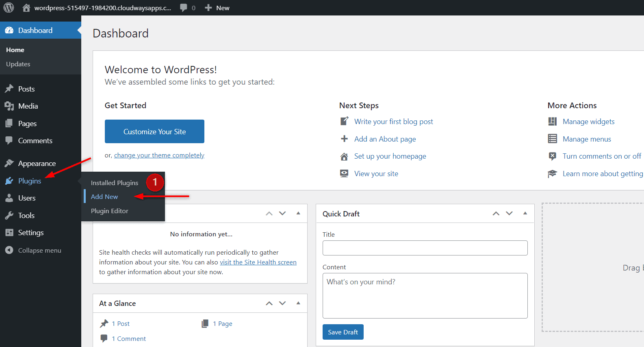Open the Media library icon in sidebar

(9, 106)
